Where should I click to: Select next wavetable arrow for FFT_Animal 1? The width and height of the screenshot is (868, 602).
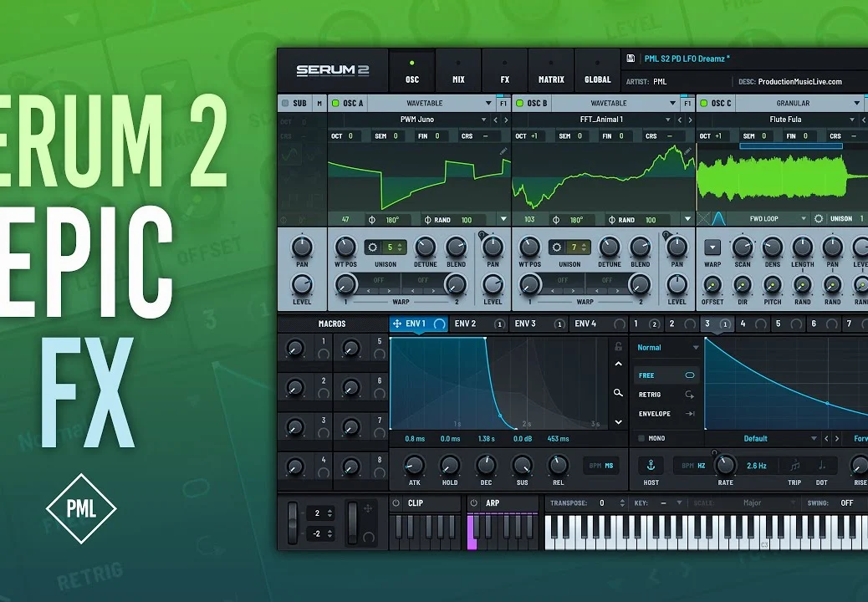(690, 120)
